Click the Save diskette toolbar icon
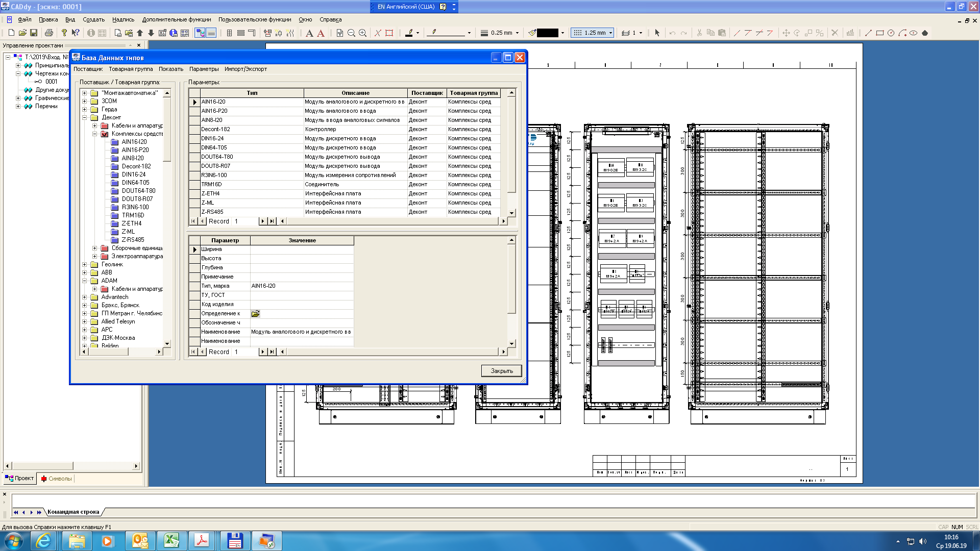The width and height of the screenshot is (980, 551). [x=34, y=33]
